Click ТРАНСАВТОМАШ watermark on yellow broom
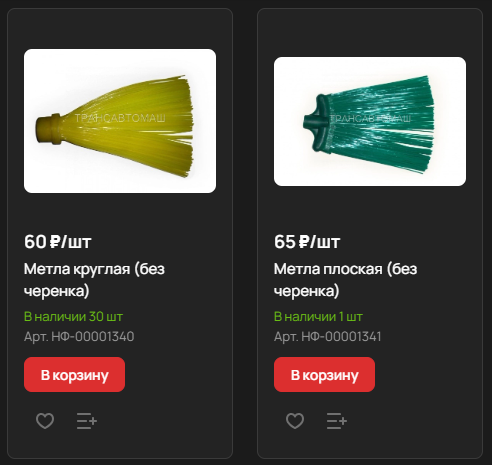 [120, 118]
